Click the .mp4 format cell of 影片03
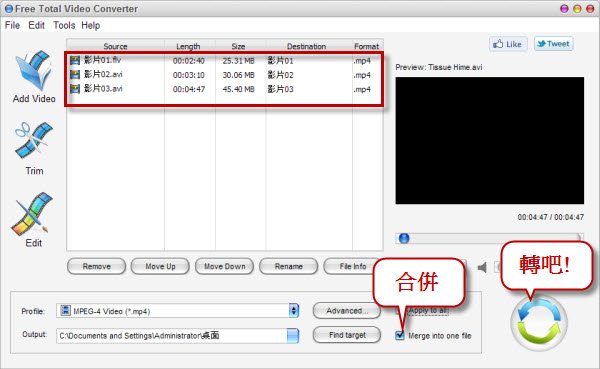 (362, 90)
